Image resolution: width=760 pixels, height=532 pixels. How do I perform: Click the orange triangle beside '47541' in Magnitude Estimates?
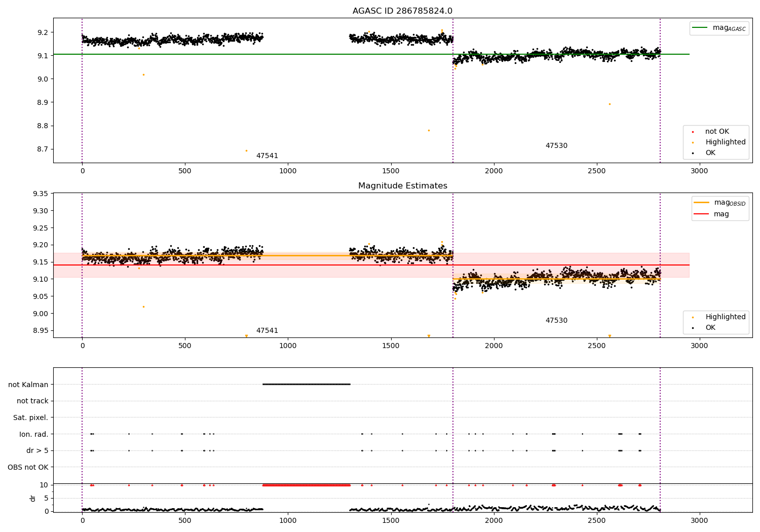pyautogui.click(x=246, y=336)
